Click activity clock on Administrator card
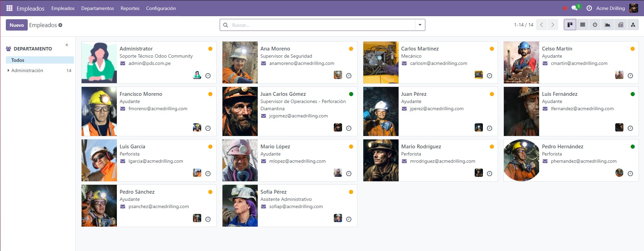 pos(208,76)
